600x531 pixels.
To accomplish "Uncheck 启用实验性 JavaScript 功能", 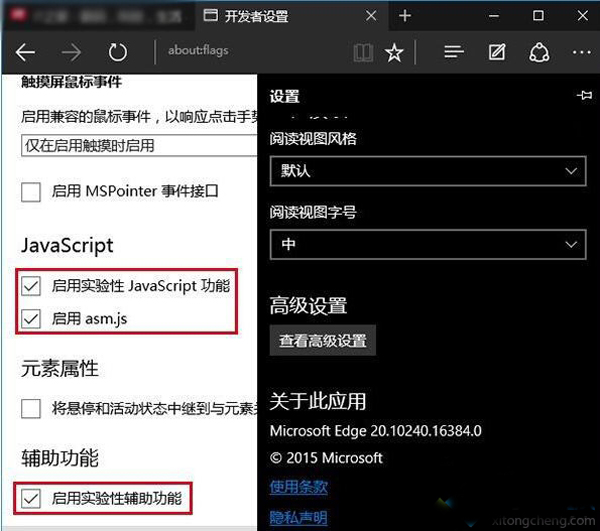I will pos(31,287).
